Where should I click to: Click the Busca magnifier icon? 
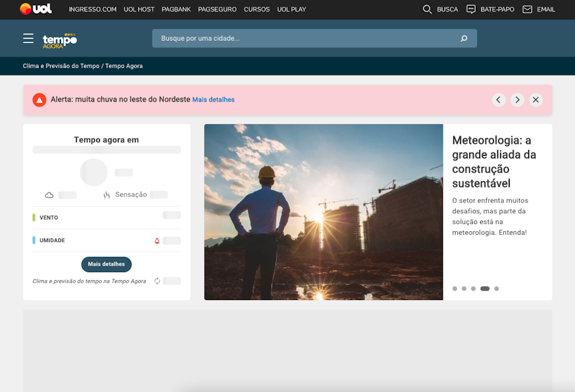pyautogui.click(x=427, y=9)
